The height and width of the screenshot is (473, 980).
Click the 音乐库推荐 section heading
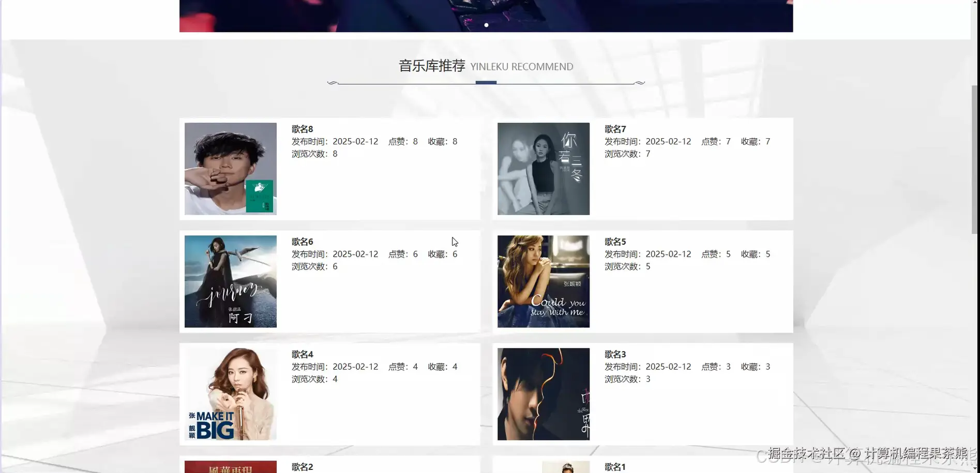[x=432, y=65]
